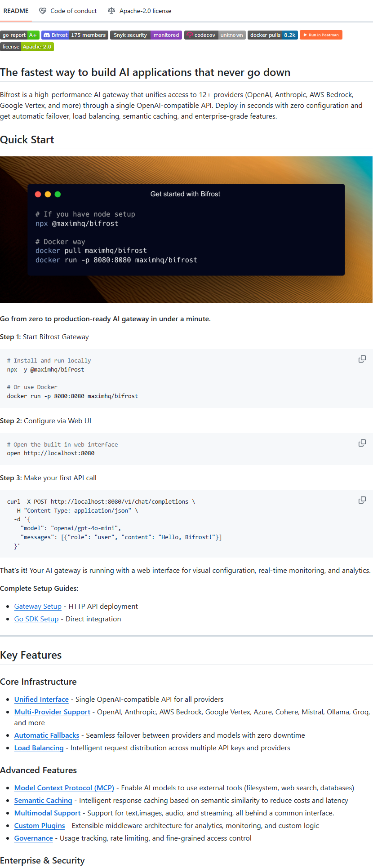
Task: Open the Snyk security monitored badge
Action: 146,35
